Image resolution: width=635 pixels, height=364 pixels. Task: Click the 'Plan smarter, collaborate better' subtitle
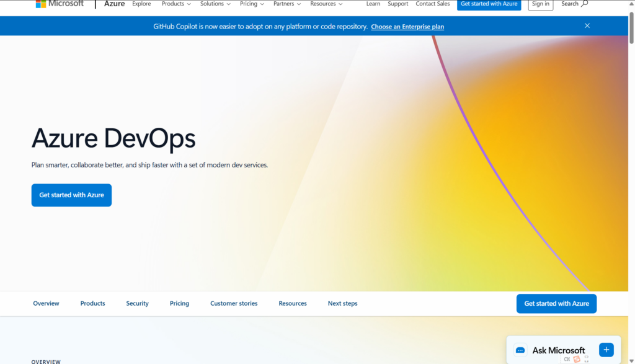[149, 165]
